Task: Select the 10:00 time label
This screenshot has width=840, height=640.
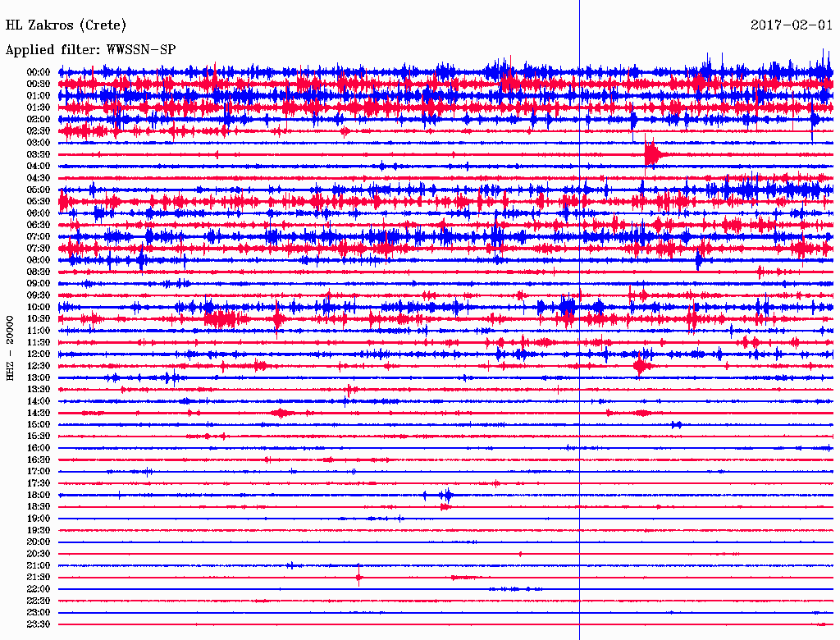Action: [x=39, y=307]
